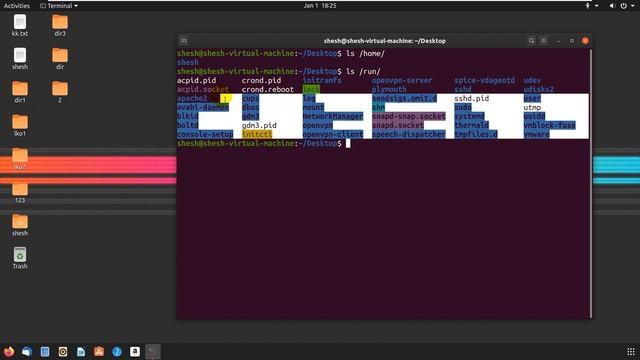Open the folder named dir on desktop
The image size is (640, 360).
coord(60,59)
